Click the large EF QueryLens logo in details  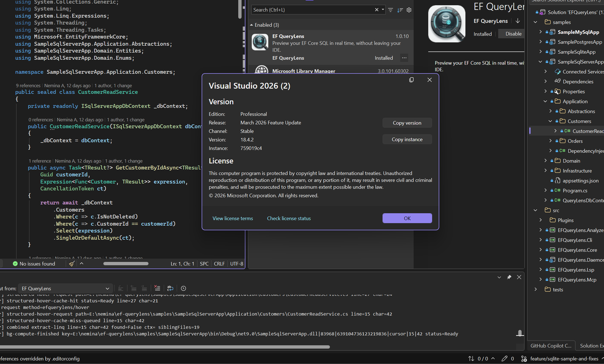click(447, 24)
